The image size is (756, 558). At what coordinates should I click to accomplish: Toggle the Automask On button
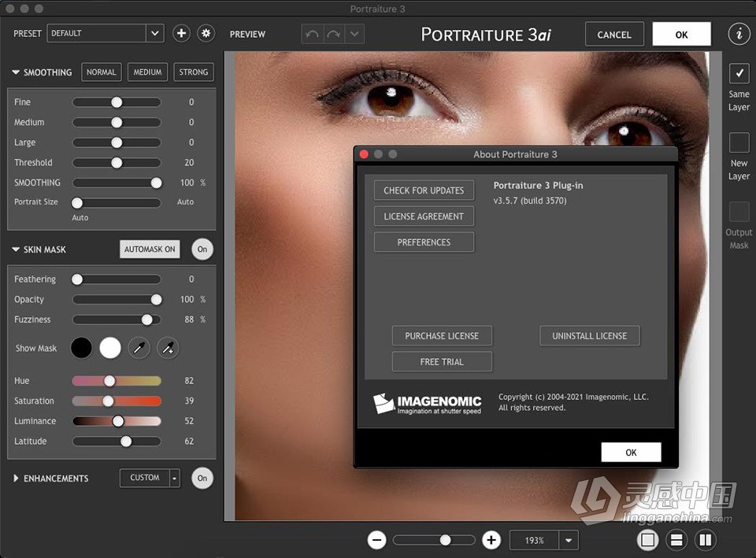point(150,249)
